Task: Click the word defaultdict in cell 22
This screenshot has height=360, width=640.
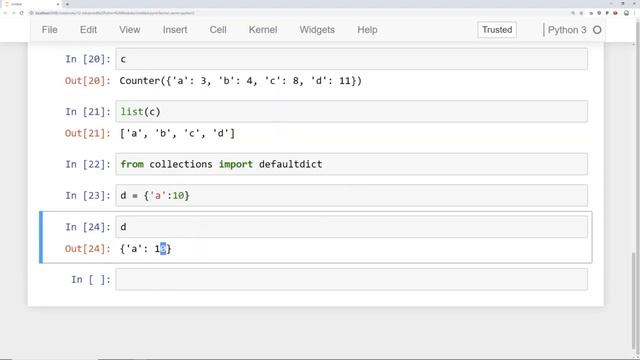Action: (x=291, y=164)
